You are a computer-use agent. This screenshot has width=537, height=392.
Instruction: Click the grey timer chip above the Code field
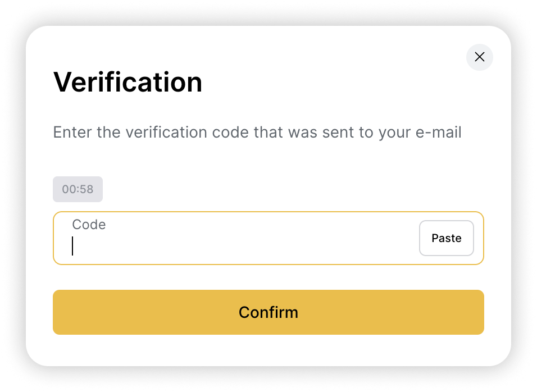(x=78, y=189)
